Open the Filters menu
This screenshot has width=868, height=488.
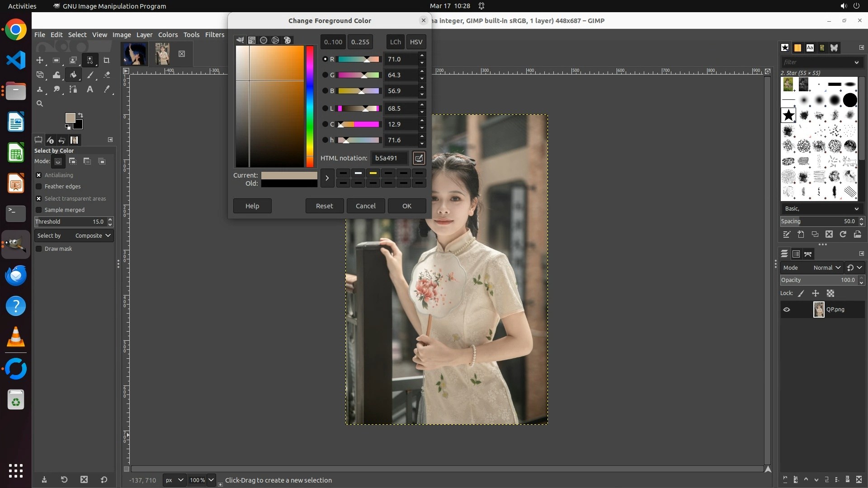(x=214, y=35)
